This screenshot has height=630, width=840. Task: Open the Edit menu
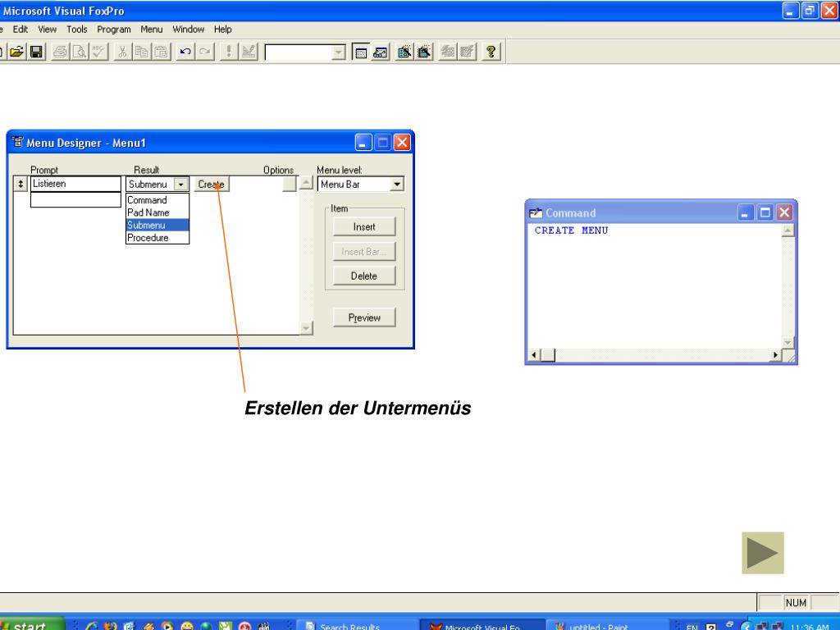click(x=21, y=30)
